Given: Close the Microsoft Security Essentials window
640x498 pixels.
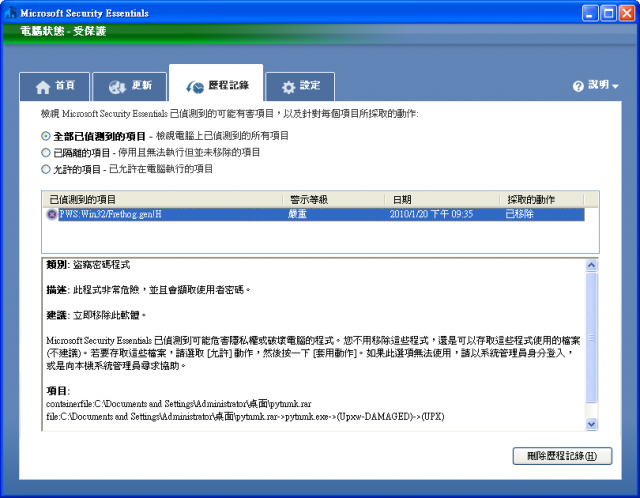Looking at the screenshot, I should click(x=627, y=13).
